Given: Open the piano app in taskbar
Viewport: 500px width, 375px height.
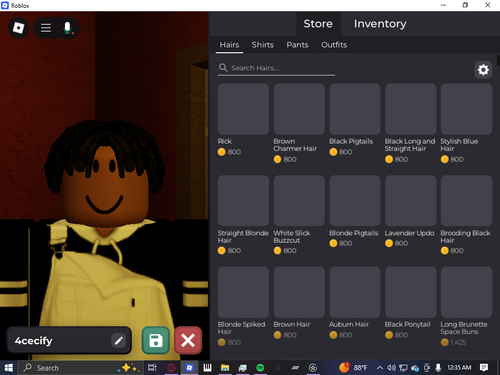Looking at the screenshot, I should [x=207, y=368].
